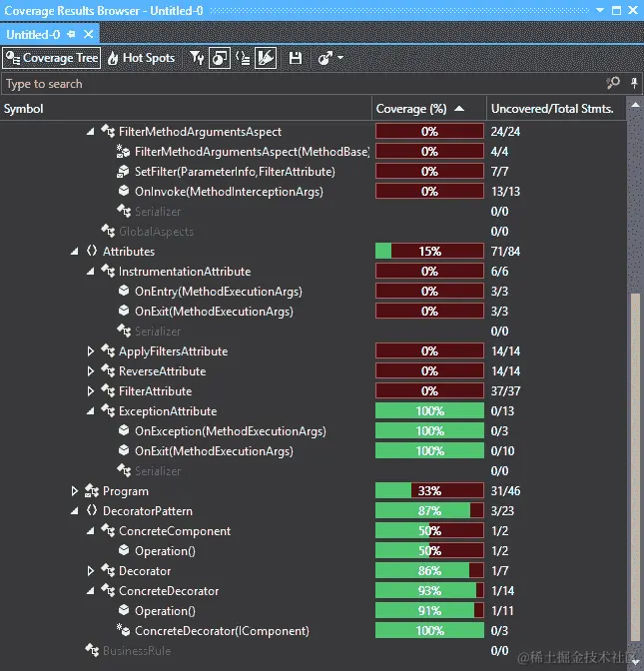Viewport: 644px width, 671px height.
Task: Collapse the FilterMethodArgumentsAspect node
Action: (x=90, y=132)
